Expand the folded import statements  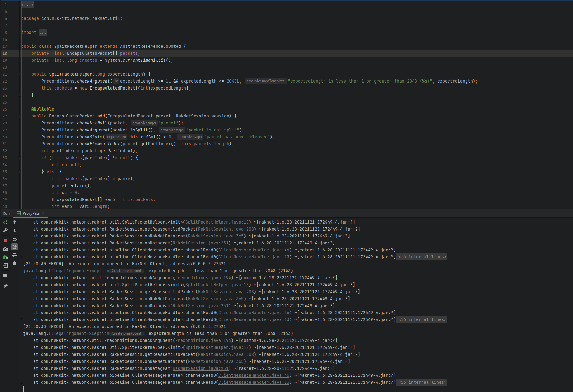click(x=43, y=32)
